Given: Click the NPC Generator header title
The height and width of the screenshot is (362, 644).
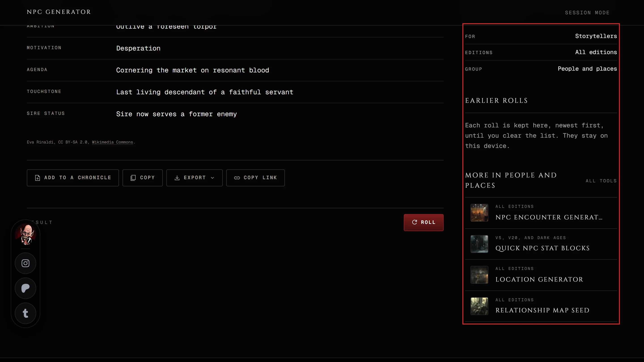Looking at the screenshot, I should click(x=59, y=12).
